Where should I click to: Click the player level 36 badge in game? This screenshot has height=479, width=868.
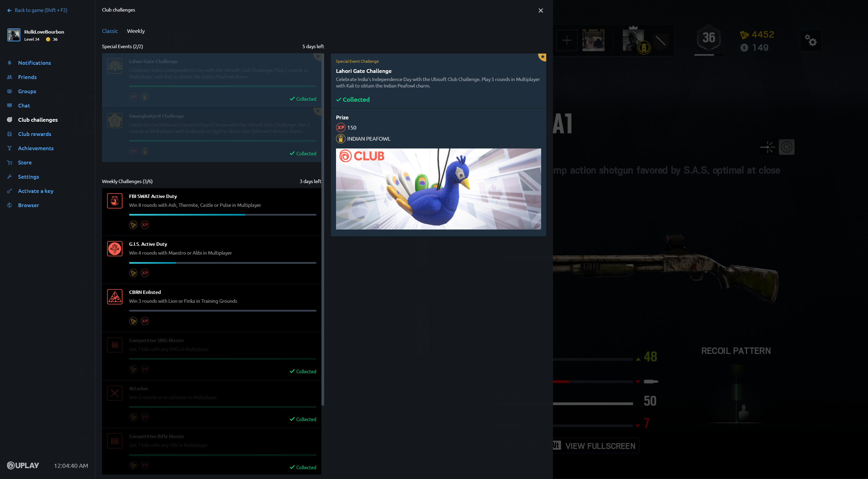click(x=709, y=38)
